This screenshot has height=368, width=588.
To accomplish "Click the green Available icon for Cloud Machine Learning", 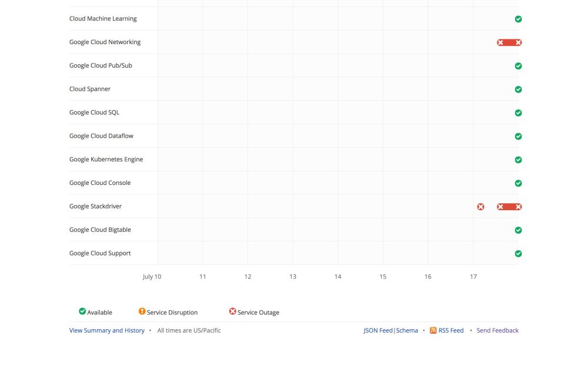I will (518, 18).
